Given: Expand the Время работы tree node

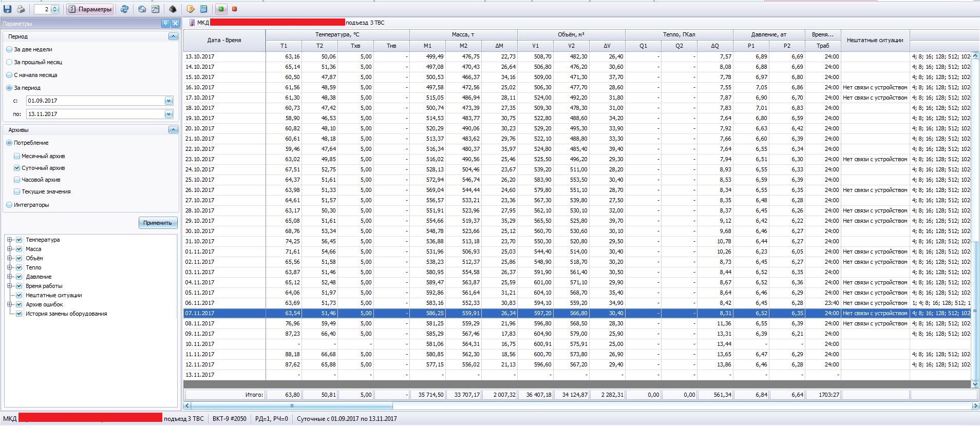Looking at the screenshot, I should tap(9, 286).
